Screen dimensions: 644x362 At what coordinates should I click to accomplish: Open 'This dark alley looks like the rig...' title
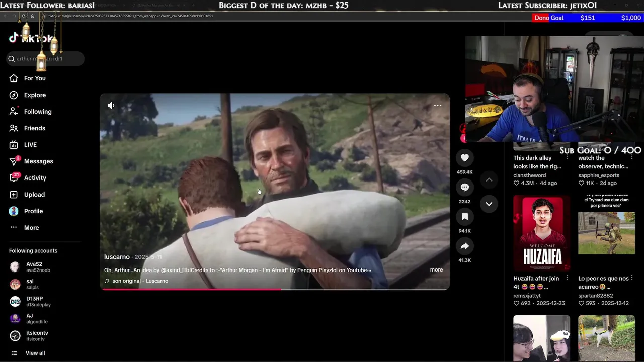(x=537, y=162)
